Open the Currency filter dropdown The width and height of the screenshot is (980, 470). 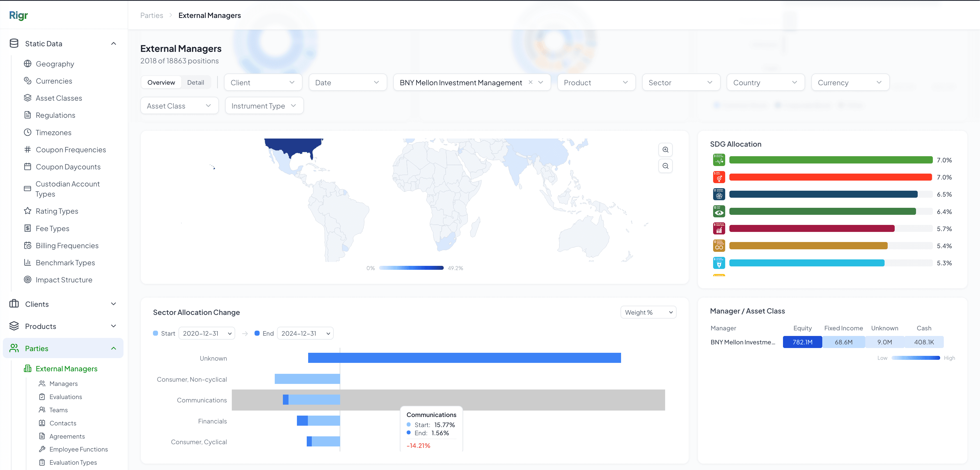coord(850,82)
